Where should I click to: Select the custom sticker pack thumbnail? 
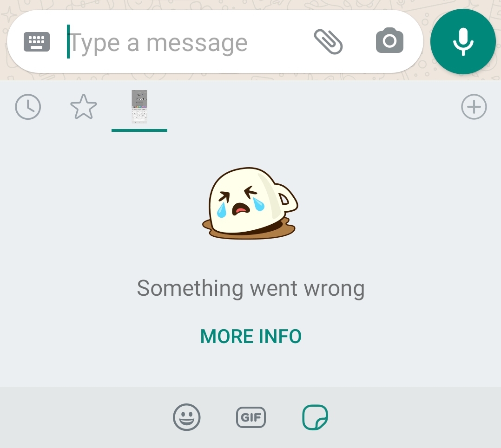pyautogui.click(x=139, y=107)
